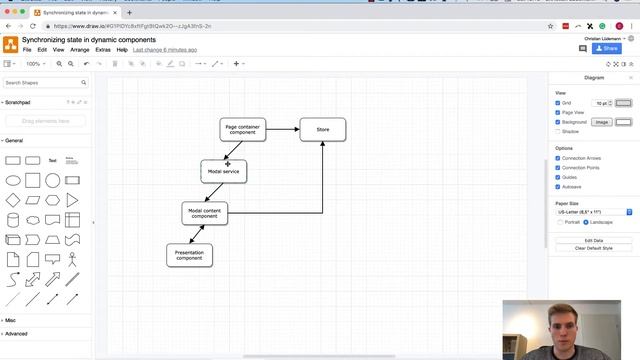Click the shadow toolbar icon

(x=182, y=64)
